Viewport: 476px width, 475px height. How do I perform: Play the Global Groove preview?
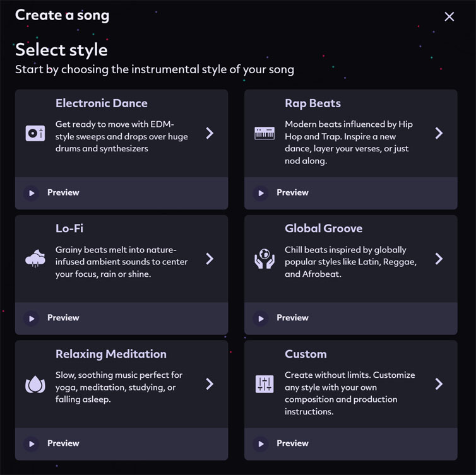tap(261, 319)
